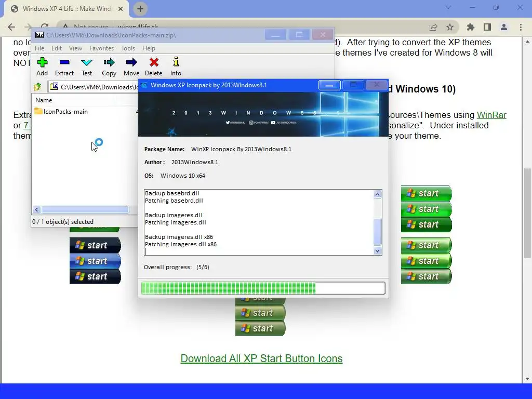Click the Extract tool in 7-Zip
Viewport: 532px width, 399px height.
[64, 67]
